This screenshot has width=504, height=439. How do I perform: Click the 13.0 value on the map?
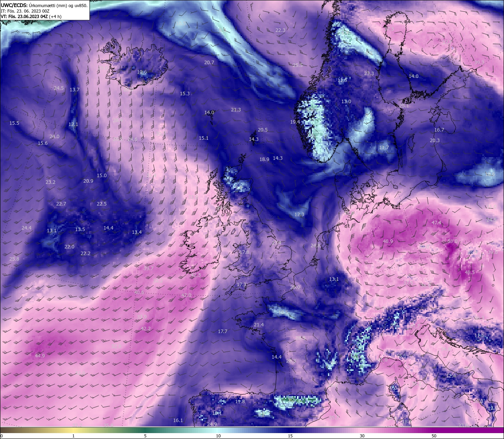(x=346, y=102)
